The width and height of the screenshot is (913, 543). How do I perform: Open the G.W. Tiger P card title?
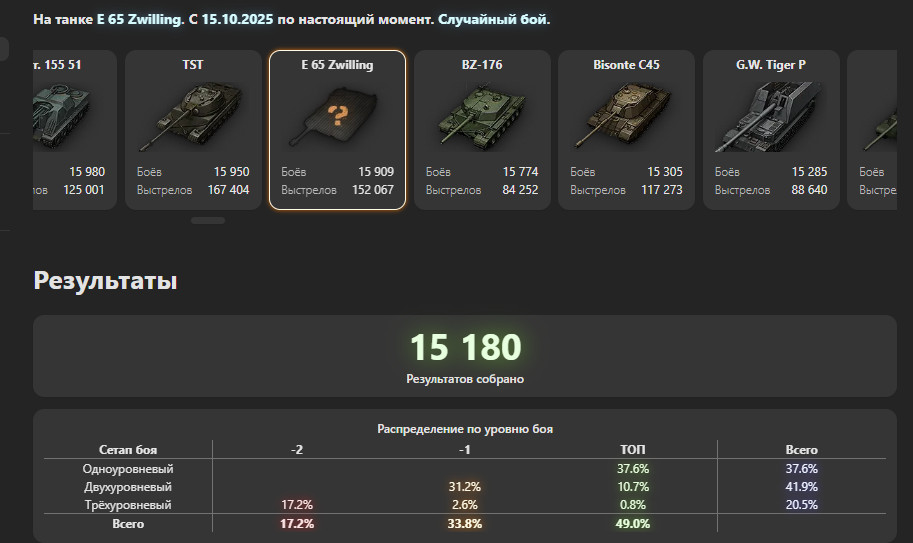[x=771, y=65]
